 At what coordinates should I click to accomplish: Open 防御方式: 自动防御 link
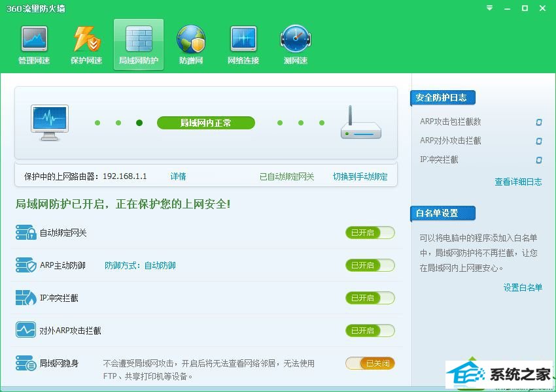coord(140,265)
